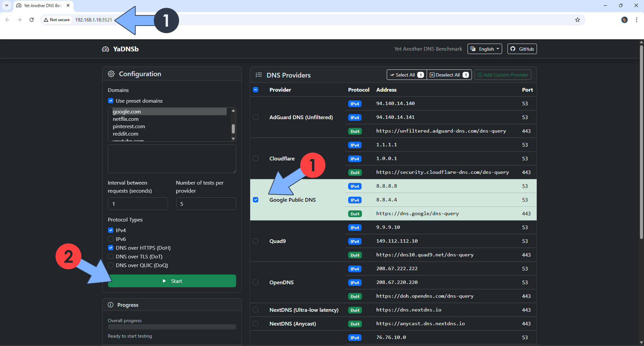Image resolution: width=644 pixels, height=346 pixels.
Task: Open the Chrome profile avatar
Action: [x=625, y=20]
